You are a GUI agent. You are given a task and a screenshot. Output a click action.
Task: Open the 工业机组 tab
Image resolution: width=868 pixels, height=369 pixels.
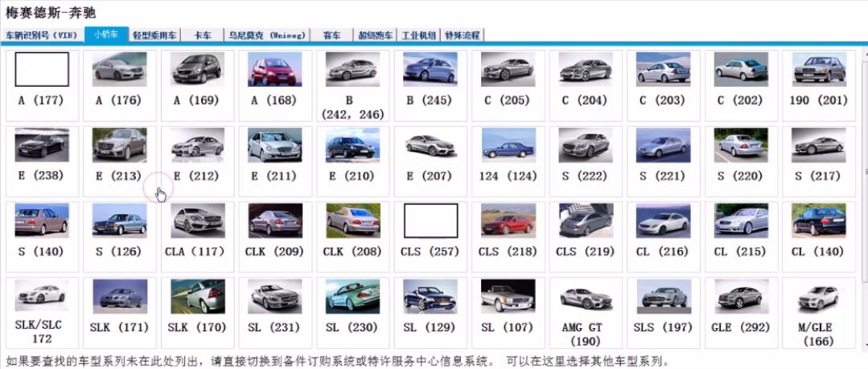419,35
